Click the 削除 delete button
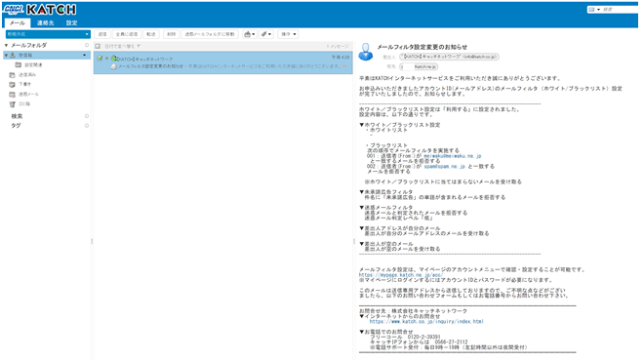Viewport: 644px width, 361px height. point(171,34)
